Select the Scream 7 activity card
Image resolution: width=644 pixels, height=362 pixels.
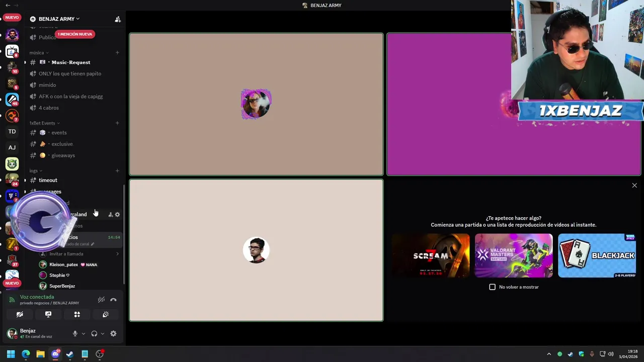[431, 255]
